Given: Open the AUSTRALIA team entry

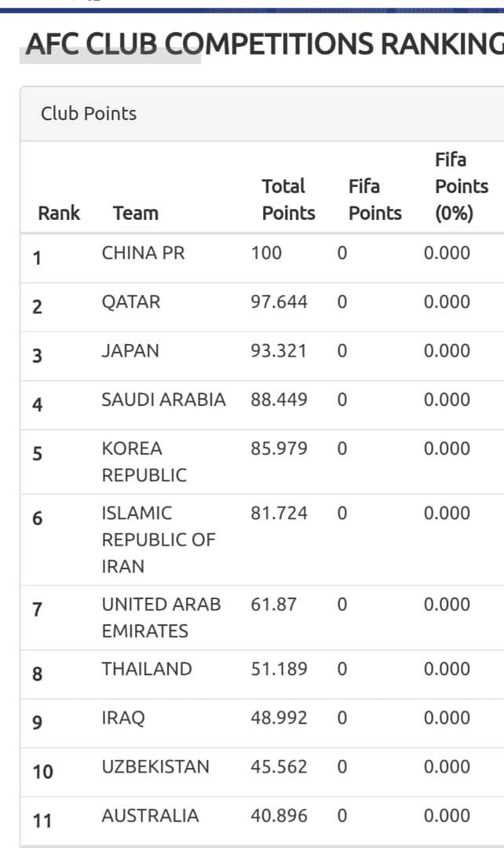Looking at the screenshot, I should click(150, 816).
